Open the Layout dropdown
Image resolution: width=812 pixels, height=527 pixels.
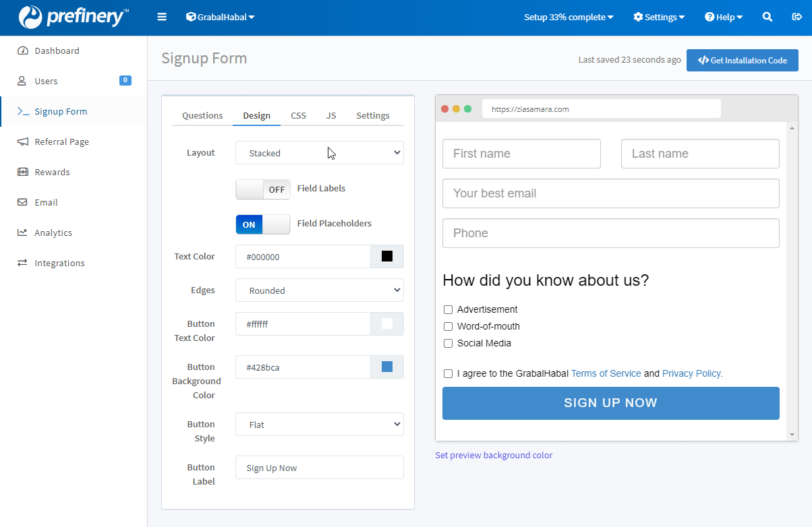(x=319, y=152)
